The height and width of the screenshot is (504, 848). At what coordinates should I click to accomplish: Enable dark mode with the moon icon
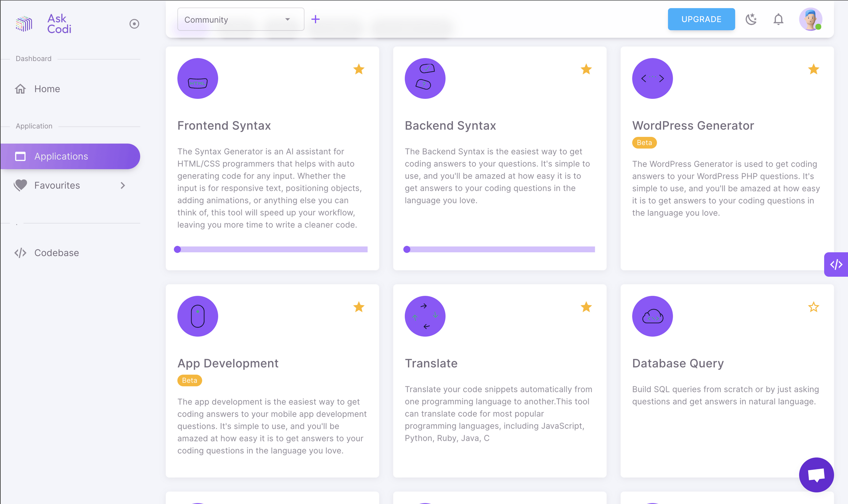click(751, 19)
